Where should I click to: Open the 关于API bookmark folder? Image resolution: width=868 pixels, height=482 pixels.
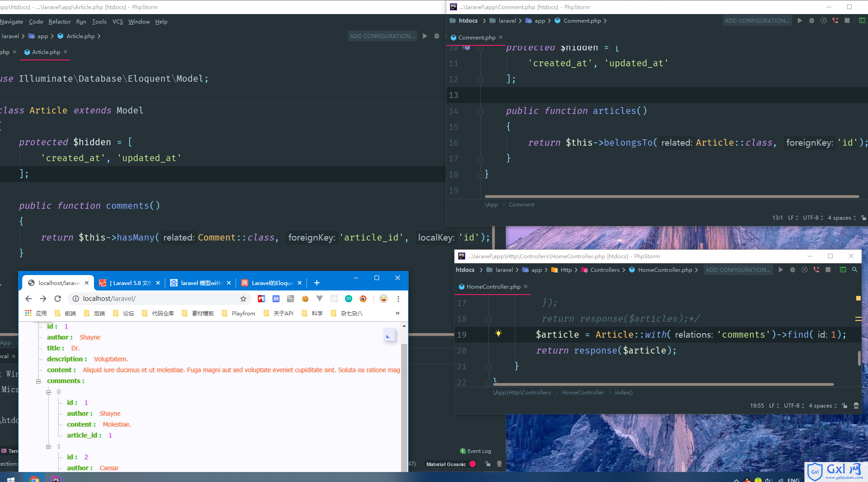click(x=279, y=313)
